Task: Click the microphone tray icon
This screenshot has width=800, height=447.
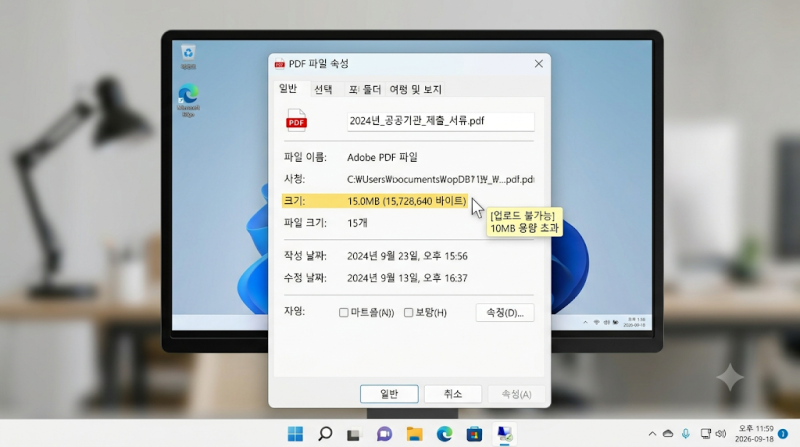Action: [x=686, y=434]
